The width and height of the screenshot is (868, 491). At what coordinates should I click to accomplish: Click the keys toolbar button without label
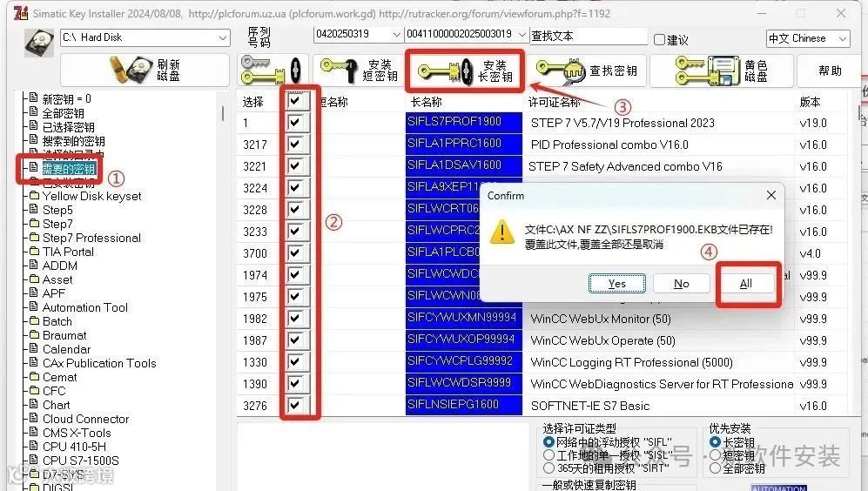(x=273, y=71)
